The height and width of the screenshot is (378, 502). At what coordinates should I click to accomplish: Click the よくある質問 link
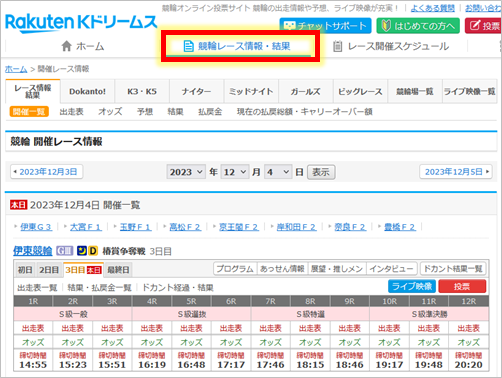[x=433, y=8]
